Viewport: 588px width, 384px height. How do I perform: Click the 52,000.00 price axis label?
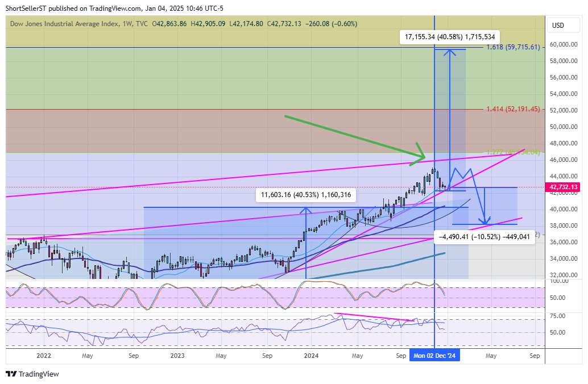pyautogui.click(x=563, y=110)
